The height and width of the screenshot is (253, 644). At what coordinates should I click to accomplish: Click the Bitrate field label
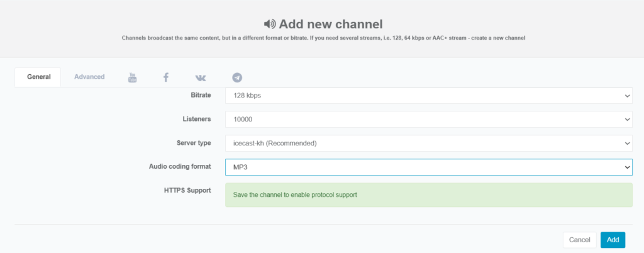tap(201, 95)
